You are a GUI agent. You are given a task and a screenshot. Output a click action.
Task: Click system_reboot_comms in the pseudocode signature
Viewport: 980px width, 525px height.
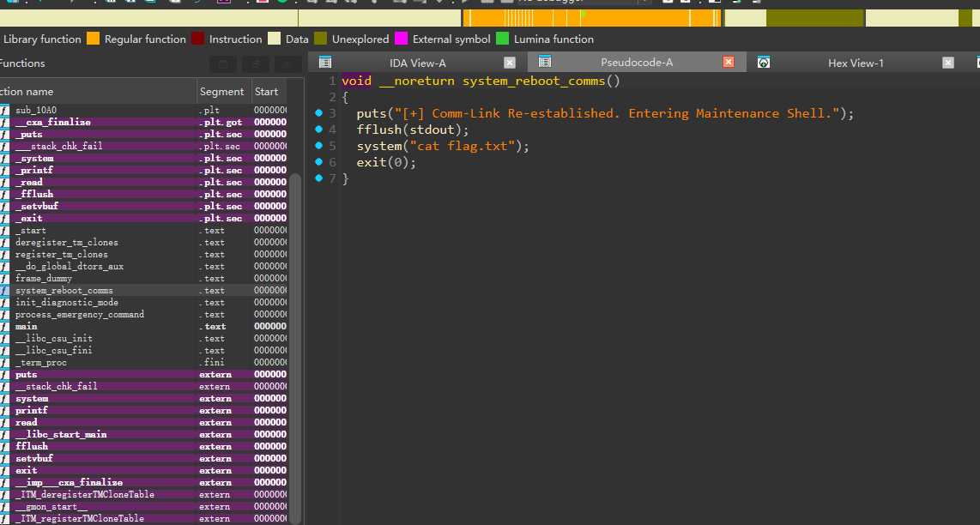point(534,81)
